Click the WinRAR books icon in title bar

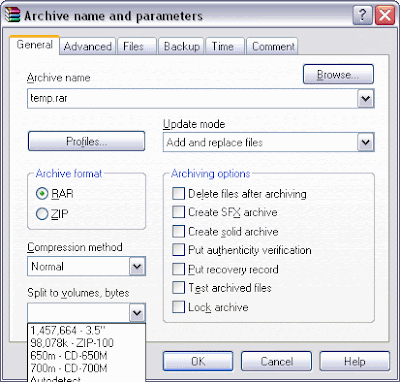(13, 15)
